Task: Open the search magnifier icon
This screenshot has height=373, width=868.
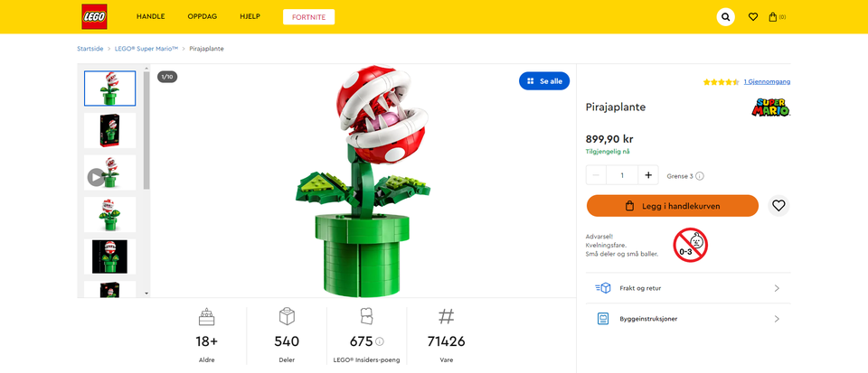Action: tap(726, 17)
